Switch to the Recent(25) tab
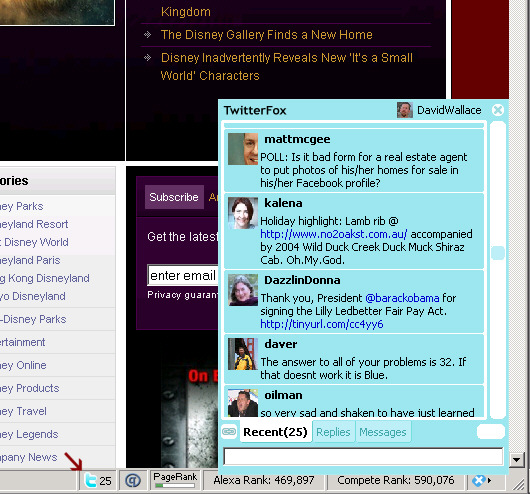530x494 pixels. pos(275,432)
